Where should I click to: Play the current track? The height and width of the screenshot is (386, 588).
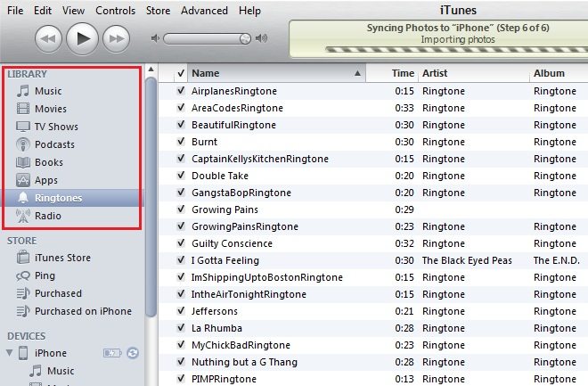(x=82, y=38)
